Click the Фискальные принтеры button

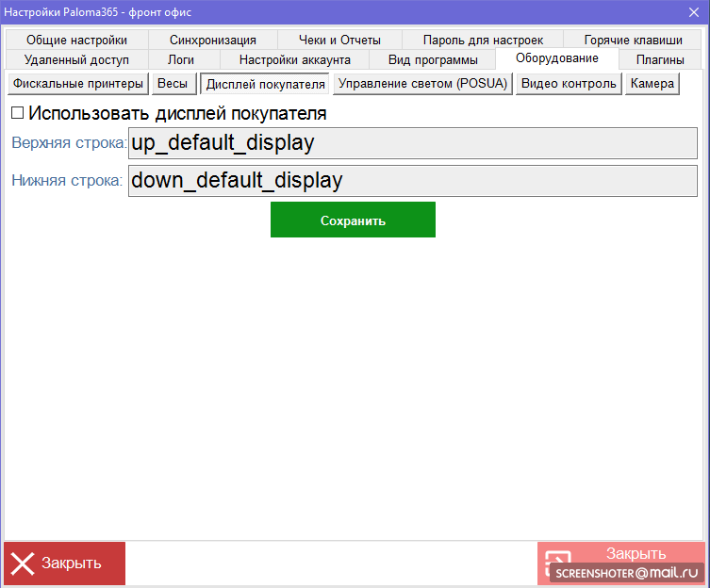(x=78, y=84)
